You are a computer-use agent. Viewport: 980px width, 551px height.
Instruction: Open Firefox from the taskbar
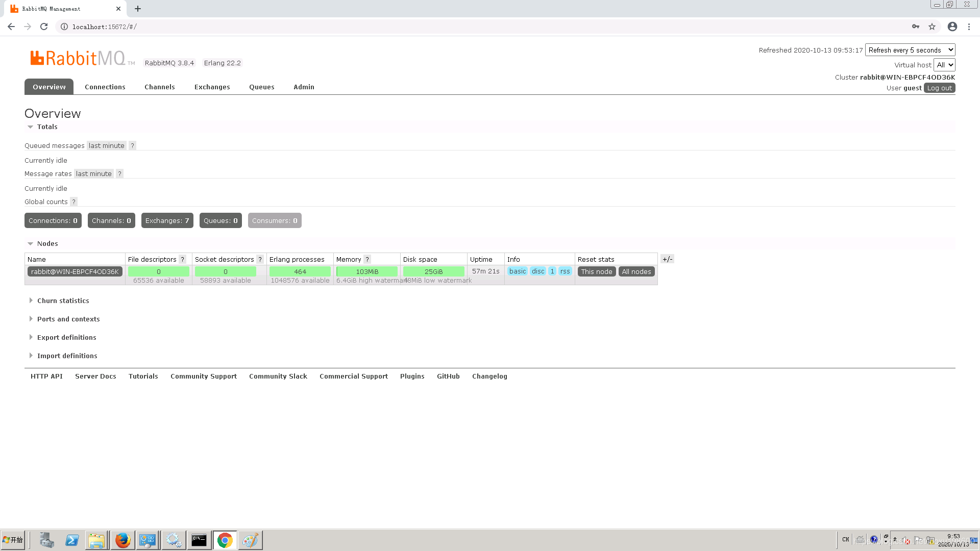coord(122,540)
